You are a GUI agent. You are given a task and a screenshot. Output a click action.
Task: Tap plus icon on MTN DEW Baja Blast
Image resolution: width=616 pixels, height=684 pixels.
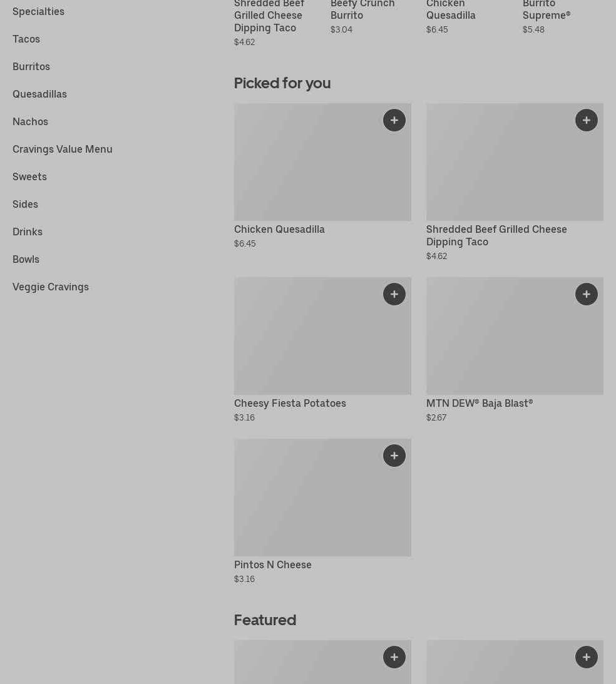[586, 294]
